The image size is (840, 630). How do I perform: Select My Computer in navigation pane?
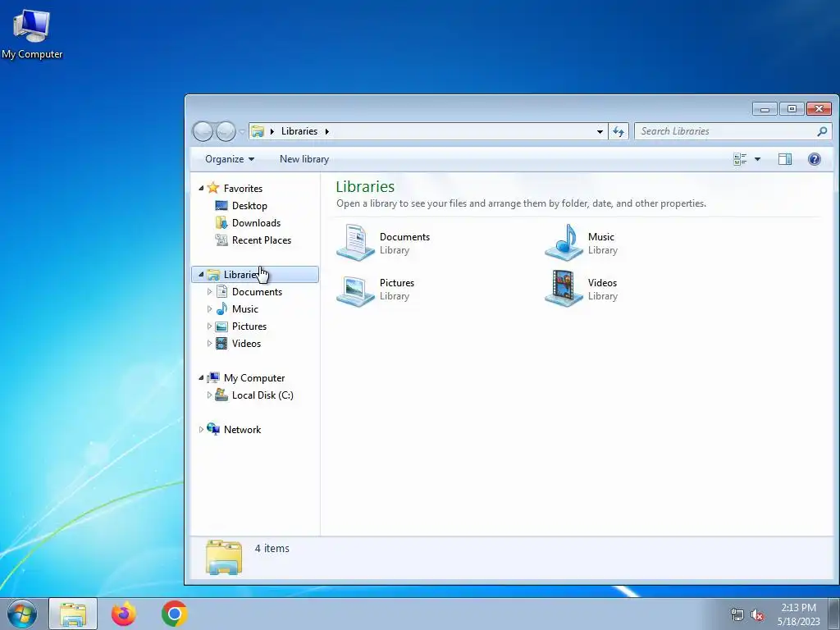click(x=254, y=377)
